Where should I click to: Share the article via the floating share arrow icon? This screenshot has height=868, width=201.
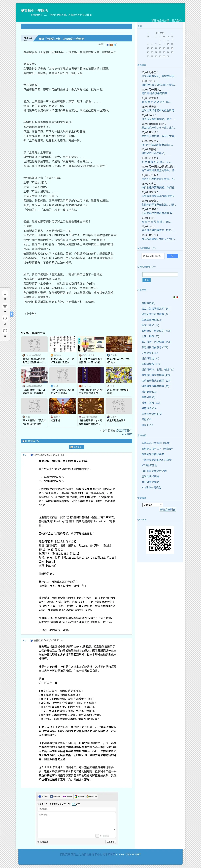click(x=5, y=331)
